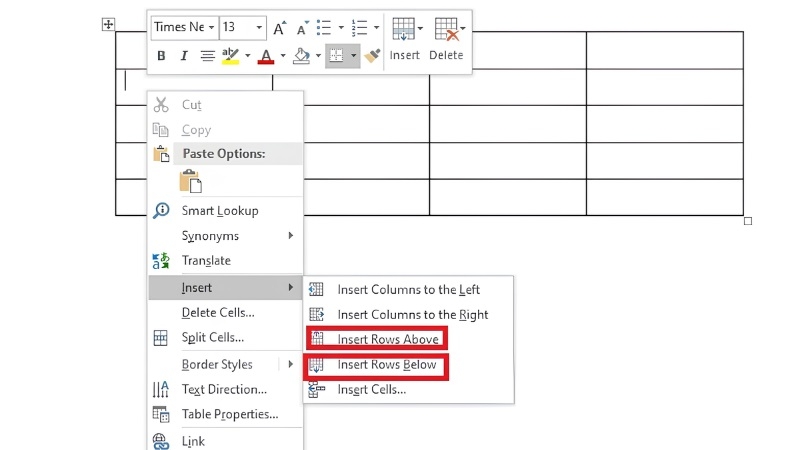Screen dimensions: 800x450
Task: Select Insert Cells... in submenu
Action: coord(408,389)
